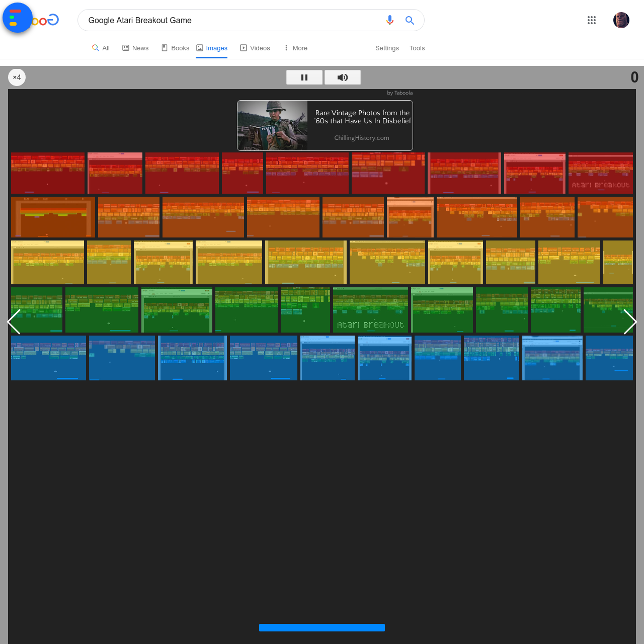
Task: Click the 'by Taboola' label
Action: (x=400, y=93)
